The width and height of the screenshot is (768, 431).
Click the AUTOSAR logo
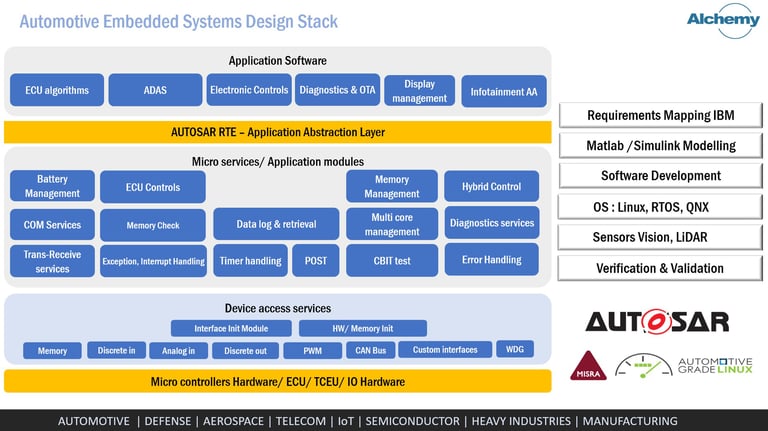(x=657, y=322)
